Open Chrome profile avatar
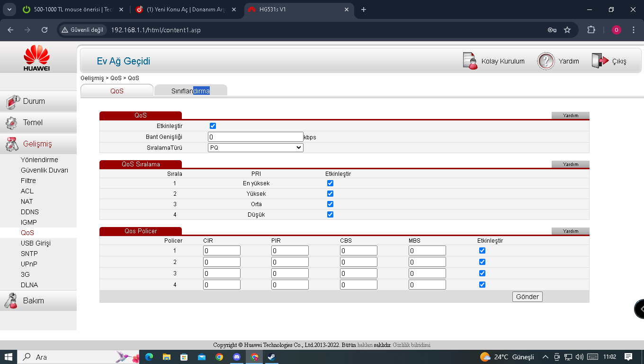The image size is (644, 364). [616, 30]
